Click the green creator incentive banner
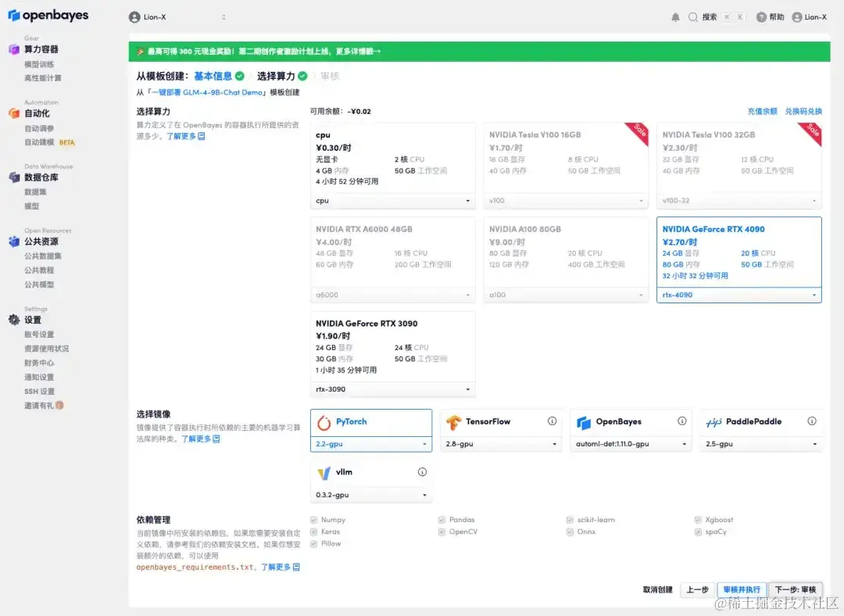The width and height of the screenshot is (844, 616). [479, 52]
